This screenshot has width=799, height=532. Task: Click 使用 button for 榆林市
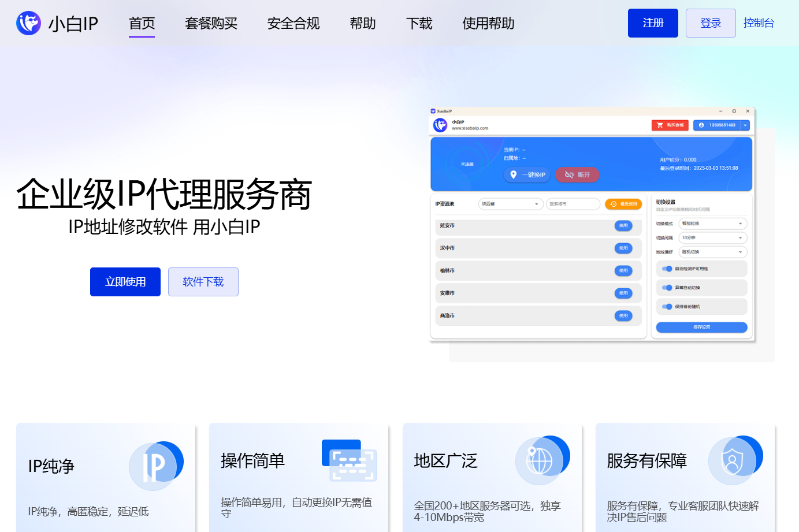[x=623, y=271]
